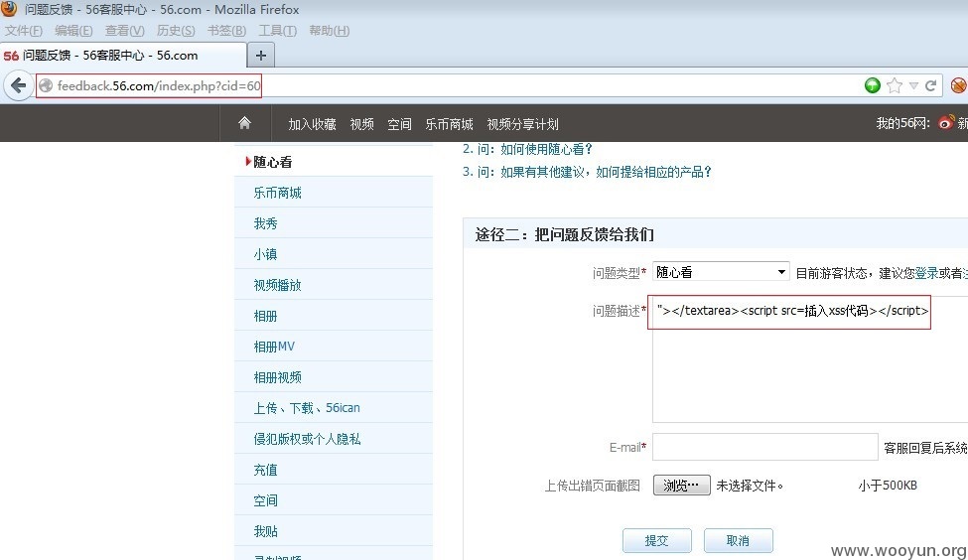Click the 56.com home icon in navigation bar
968x560 pixels.
tap(244, 123)
